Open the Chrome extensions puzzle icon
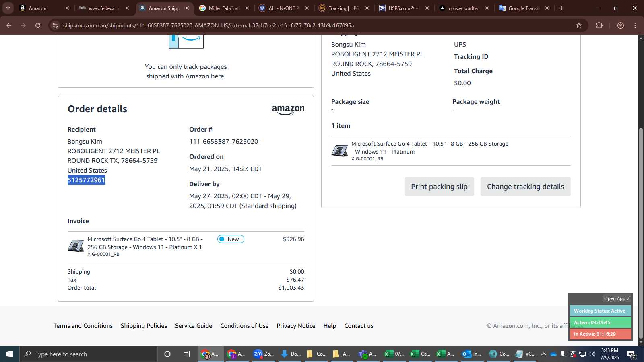Screen dimensions: 644x362 (x=599, y=25)
